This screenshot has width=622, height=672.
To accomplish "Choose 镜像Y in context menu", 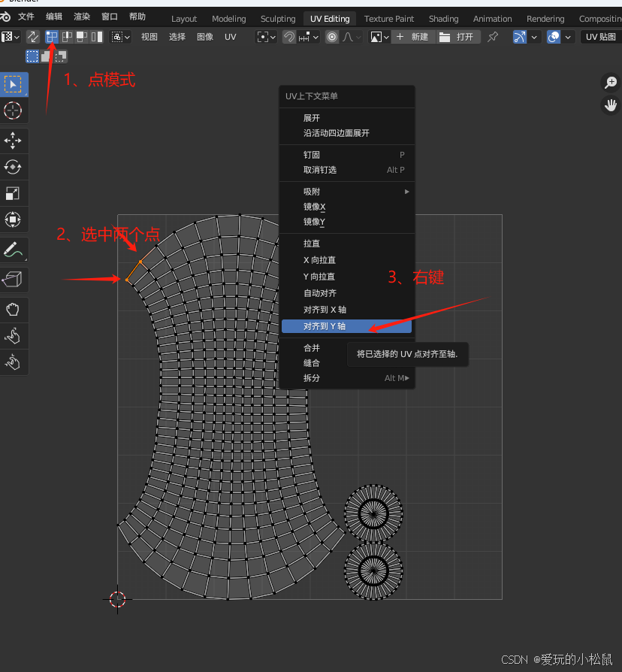I will 346,222.
